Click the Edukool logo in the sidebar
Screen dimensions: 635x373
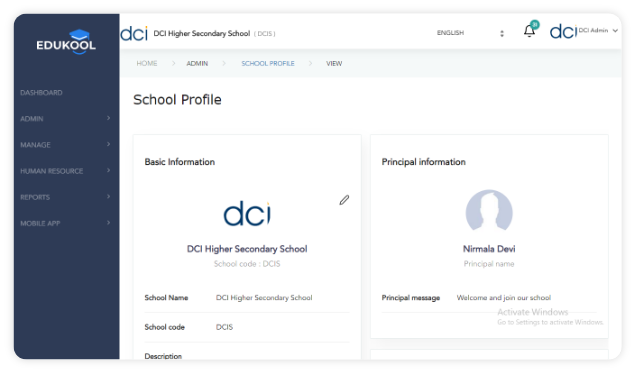66,41
